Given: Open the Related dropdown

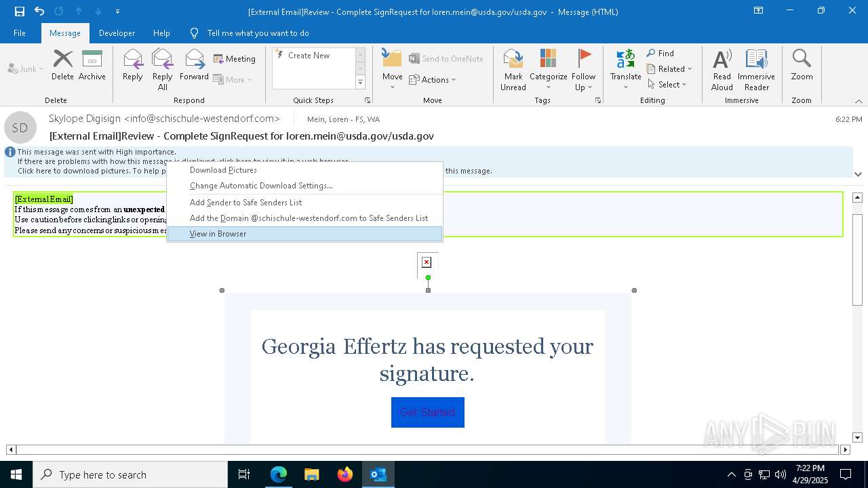Looking at the screenshot, I should click(669, 69).
